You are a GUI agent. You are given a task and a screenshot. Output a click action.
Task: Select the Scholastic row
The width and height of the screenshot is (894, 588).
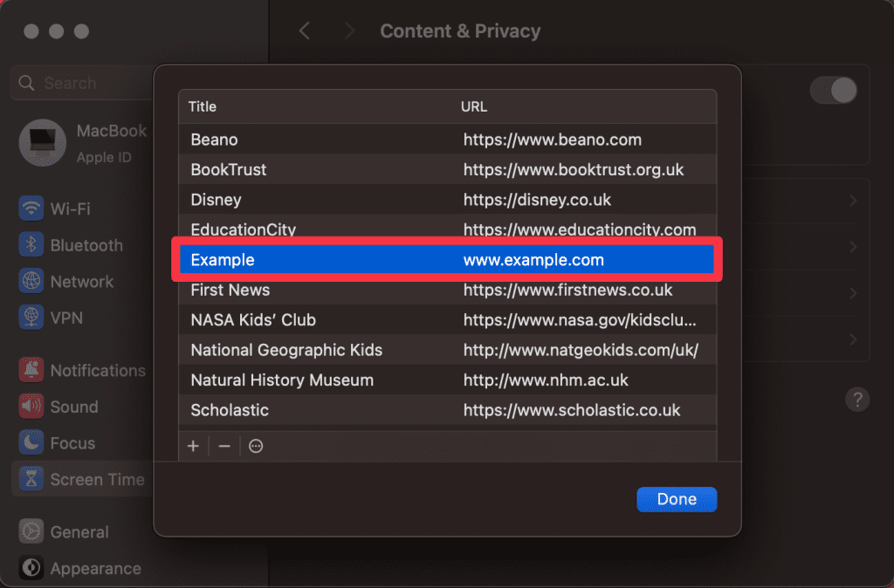448,410
